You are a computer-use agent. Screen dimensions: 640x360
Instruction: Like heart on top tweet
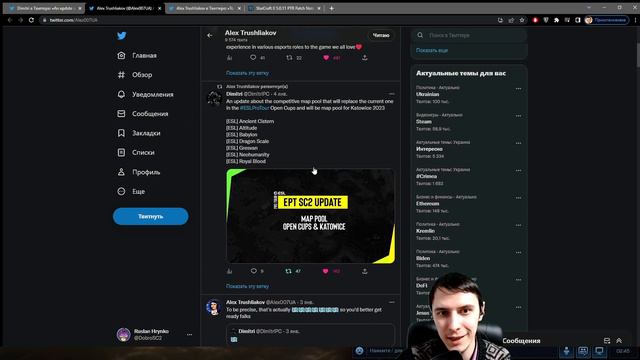coord(326,58)
